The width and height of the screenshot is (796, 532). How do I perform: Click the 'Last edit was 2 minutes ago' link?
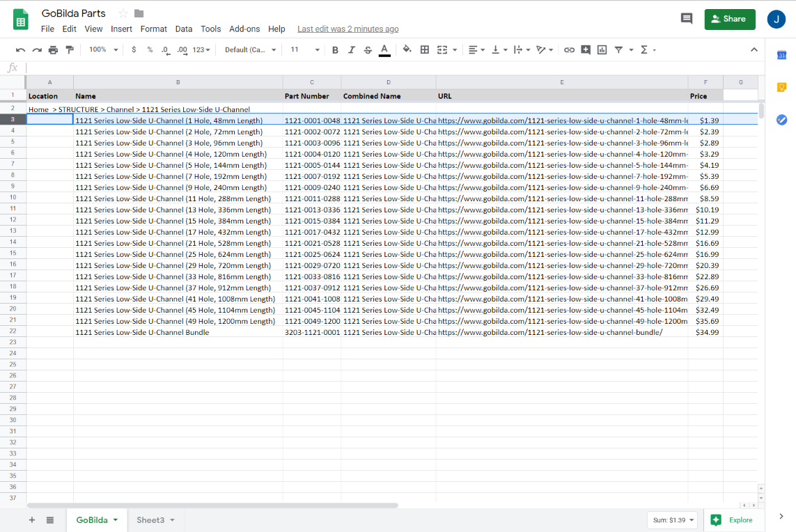pyautogui.click(x=348, y=29)
